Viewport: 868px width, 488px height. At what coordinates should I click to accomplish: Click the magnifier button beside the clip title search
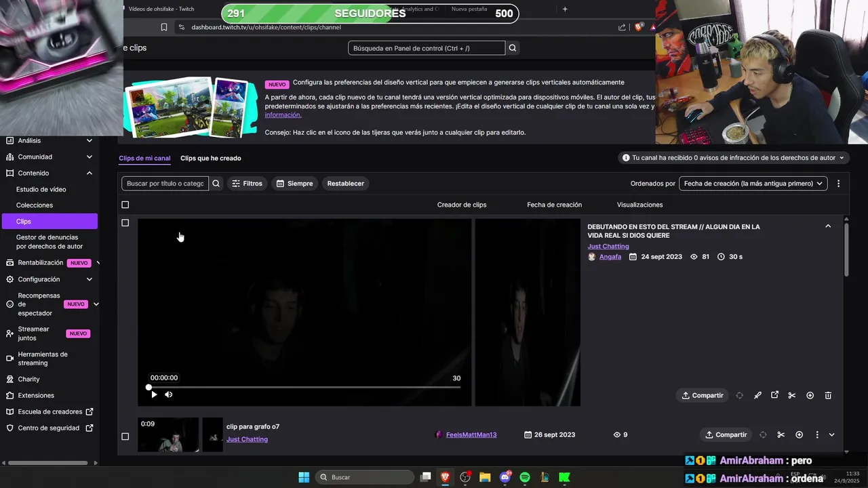pos(216,184)
